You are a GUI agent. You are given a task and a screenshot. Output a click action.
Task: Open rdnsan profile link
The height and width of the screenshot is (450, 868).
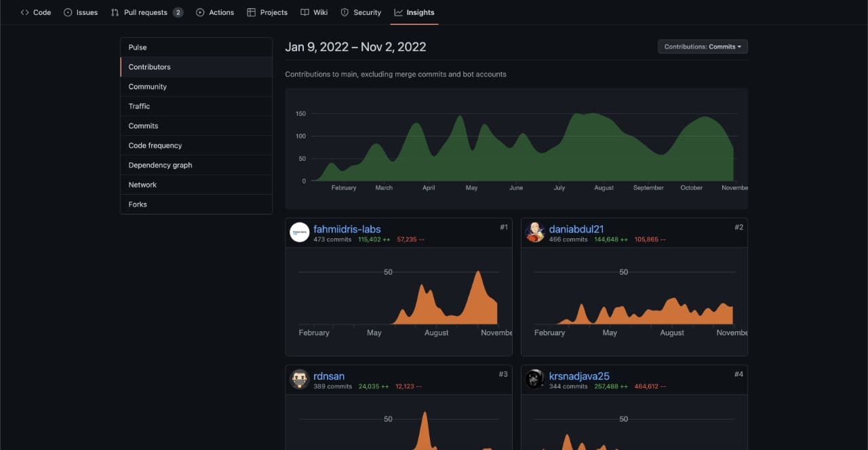329,376
